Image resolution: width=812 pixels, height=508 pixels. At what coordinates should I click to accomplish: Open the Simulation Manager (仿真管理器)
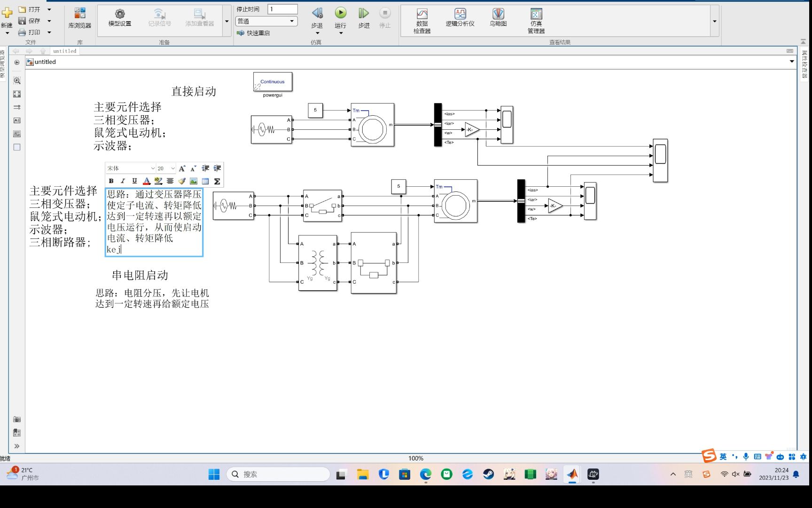[536, 21]
